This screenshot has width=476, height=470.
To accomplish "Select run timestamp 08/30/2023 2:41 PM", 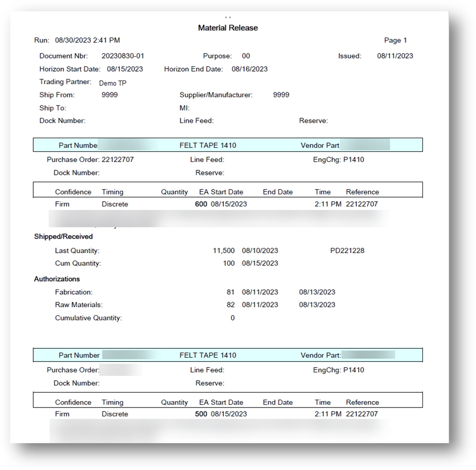I will coord(87,40).
